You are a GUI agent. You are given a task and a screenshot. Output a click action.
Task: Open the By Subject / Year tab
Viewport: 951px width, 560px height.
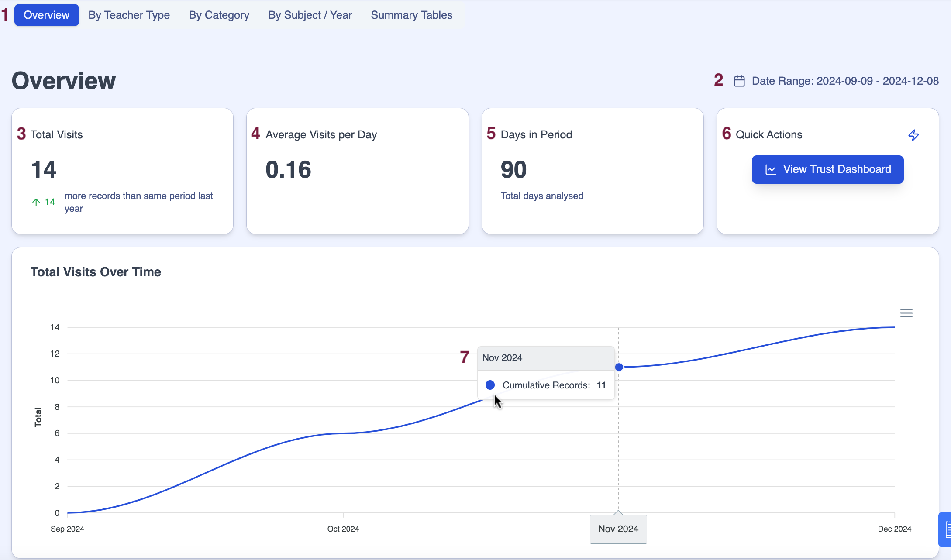[x=310, y=15]
